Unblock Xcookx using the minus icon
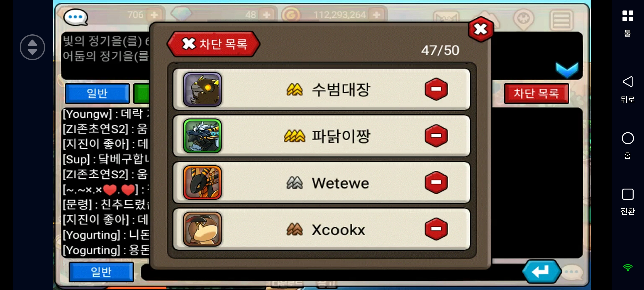This screenshot has height=290, width=644. 436,229
